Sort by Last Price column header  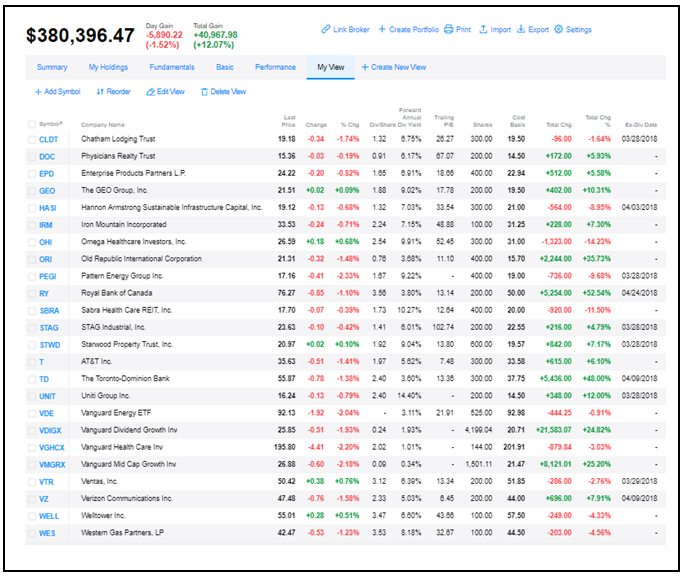pos(289,121)
